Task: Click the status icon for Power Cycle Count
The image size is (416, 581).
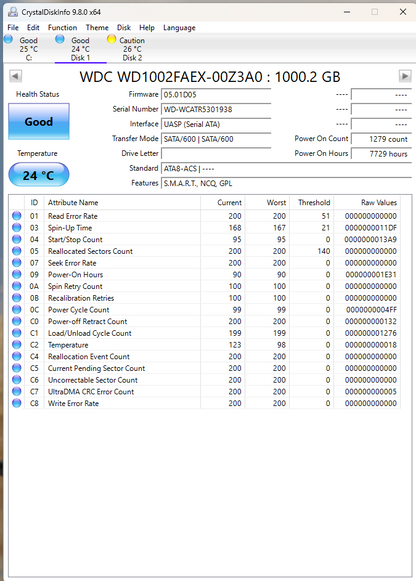Action: 17,309
